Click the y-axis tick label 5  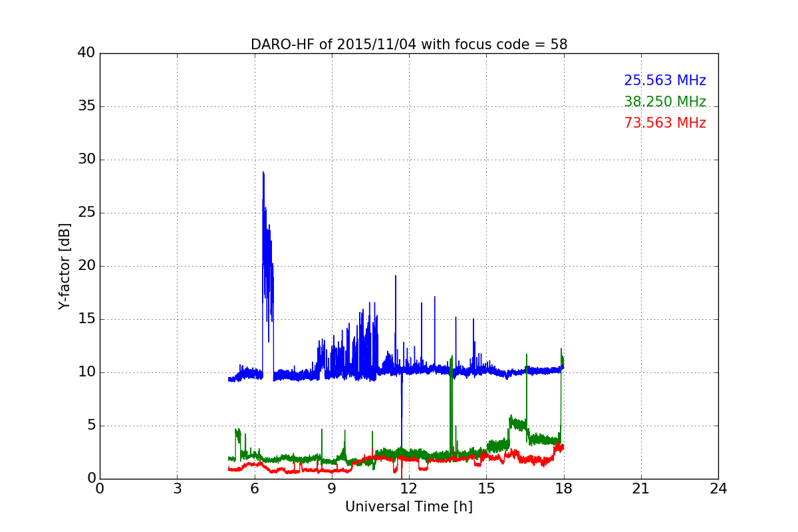coord(90,426)
